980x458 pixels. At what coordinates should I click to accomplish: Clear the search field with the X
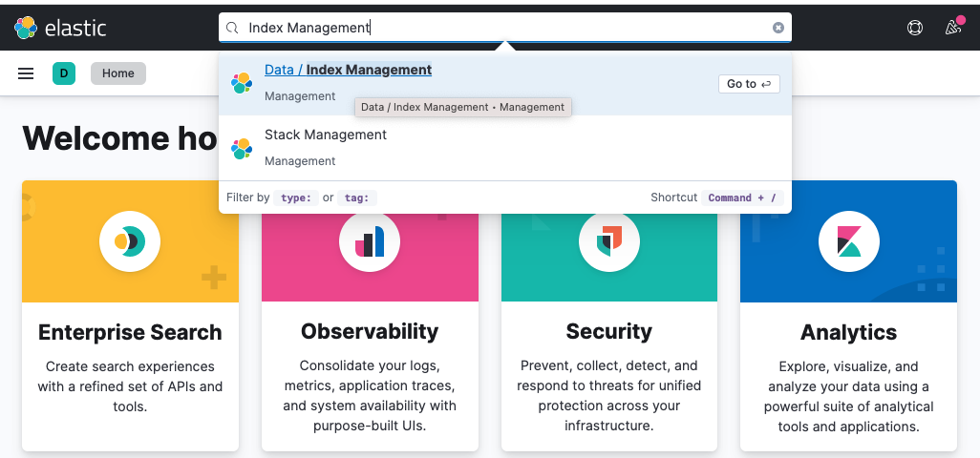tap(778, 28)
